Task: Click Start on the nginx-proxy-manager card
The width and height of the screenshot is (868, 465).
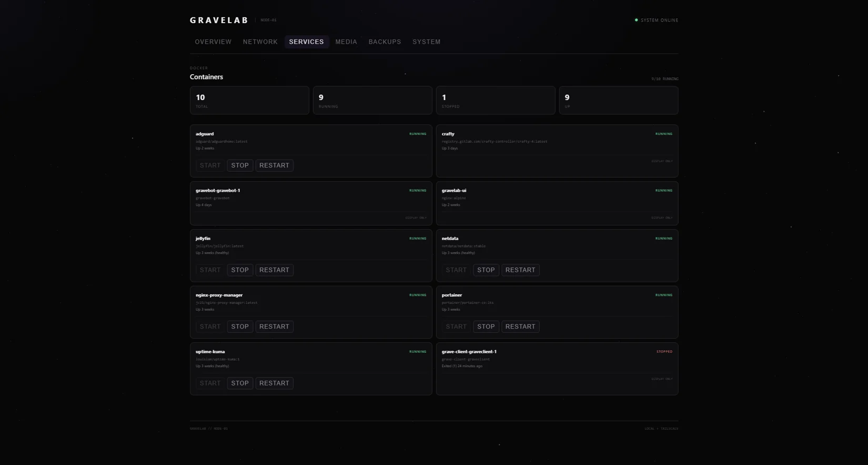Action: (x=210, y=327)
